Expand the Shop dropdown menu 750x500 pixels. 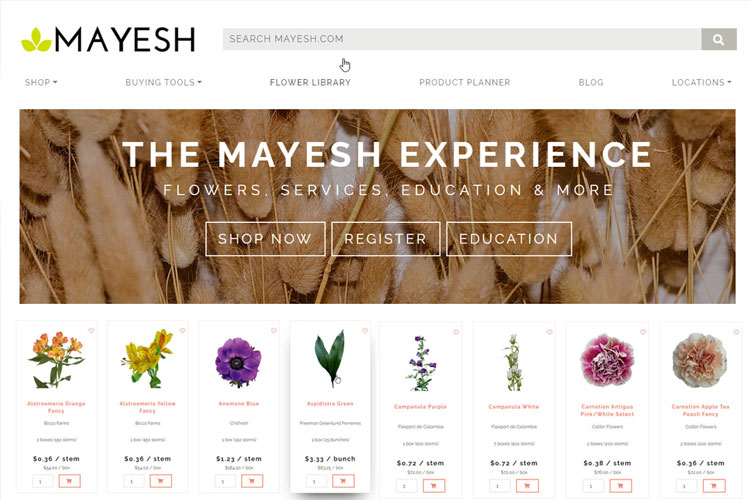[x=41, y=82]
